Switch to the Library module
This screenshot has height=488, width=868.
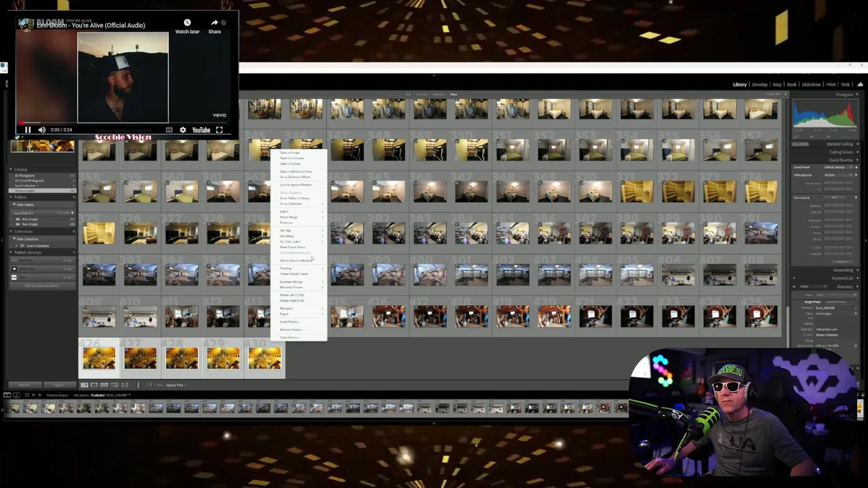coord(739,85)
